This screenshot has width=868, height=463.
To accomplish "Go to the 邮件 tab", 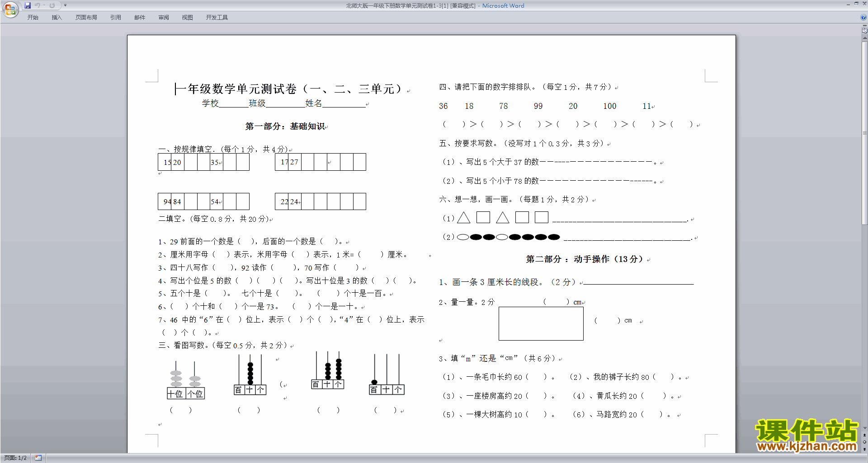I will 140,18.
